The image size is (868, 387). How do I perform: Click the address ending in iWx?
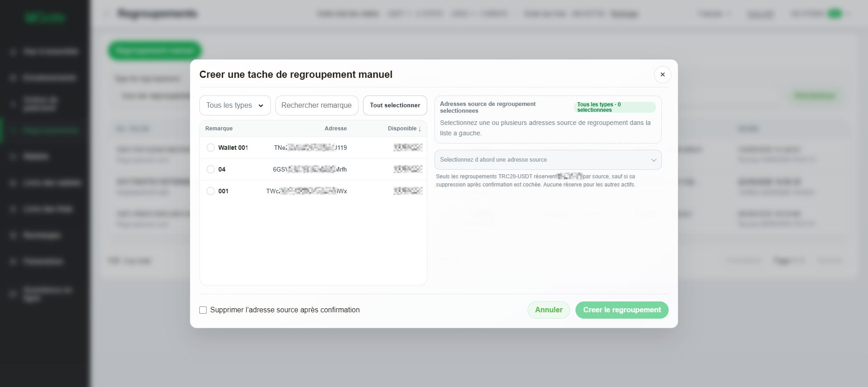(307, 191)
